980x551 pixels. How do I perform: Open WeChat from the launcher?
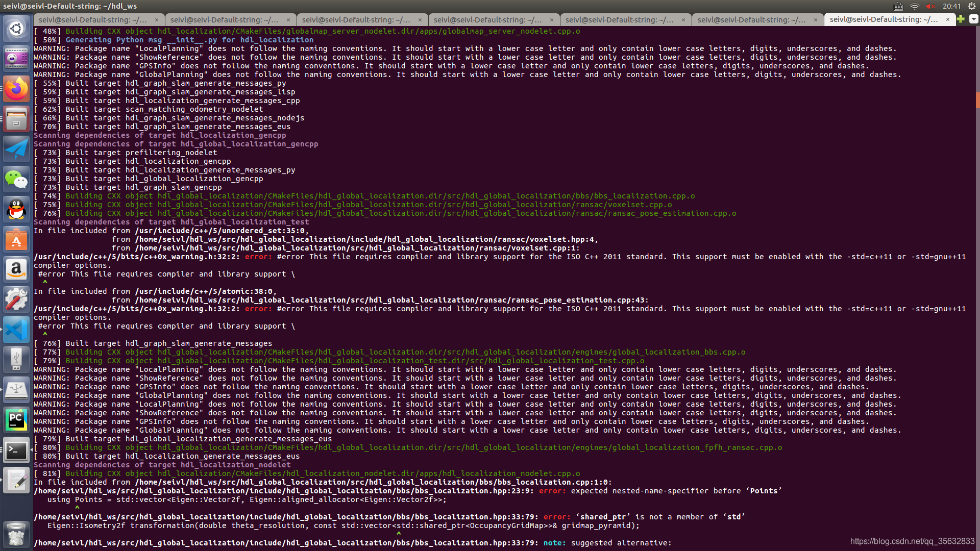point(16,179)
